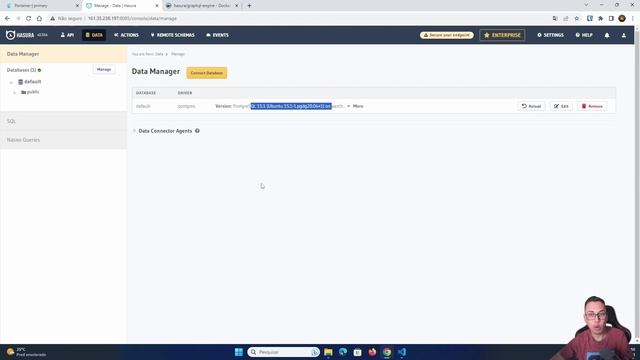Click the user profile icon
The image size is (640, 360).
[x=624, y=36]
